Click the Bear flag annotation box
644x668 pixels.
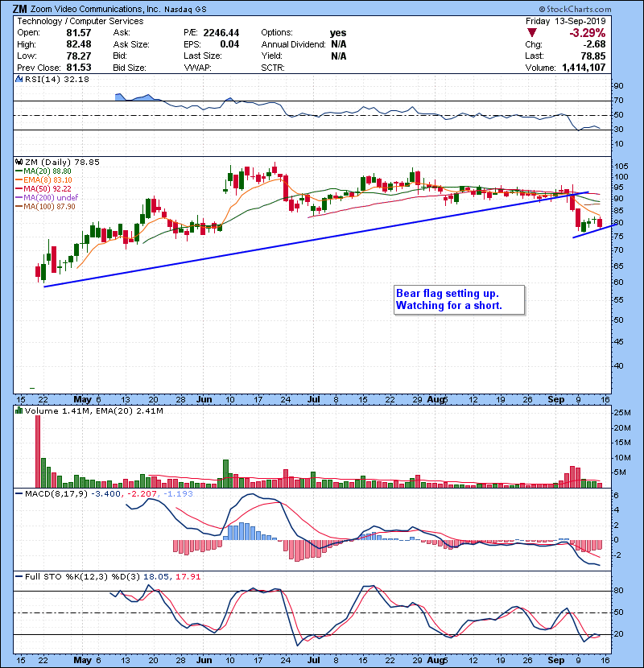click(x=459, y=300)
